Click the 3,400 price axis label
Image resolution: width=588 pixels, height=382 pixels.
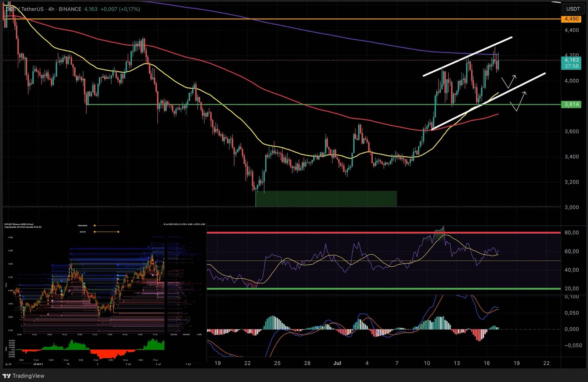coord(571,157)
